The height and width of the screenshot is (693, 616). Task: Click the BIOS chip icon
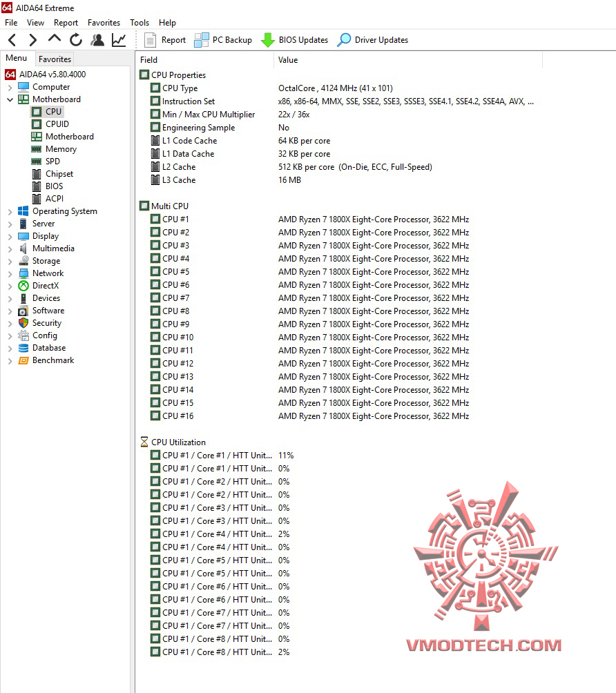tap(37, 186)
